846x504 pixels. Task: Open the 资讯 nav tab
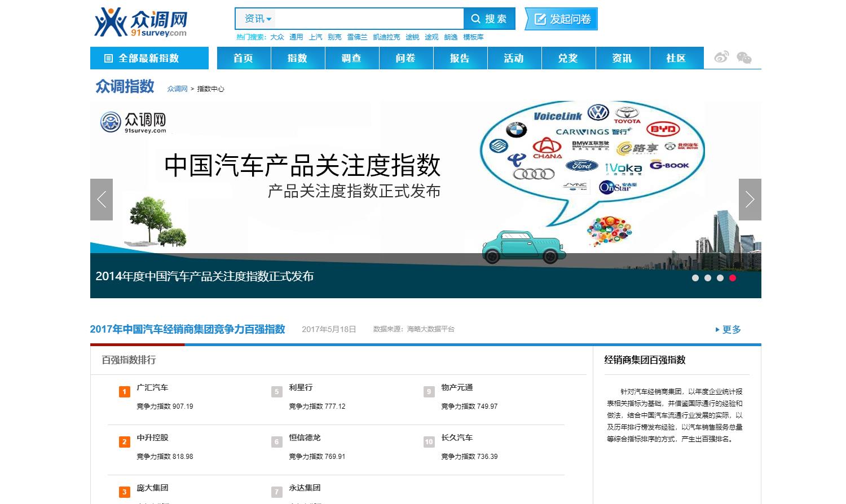pyautogui.click(x=623, y=58)
